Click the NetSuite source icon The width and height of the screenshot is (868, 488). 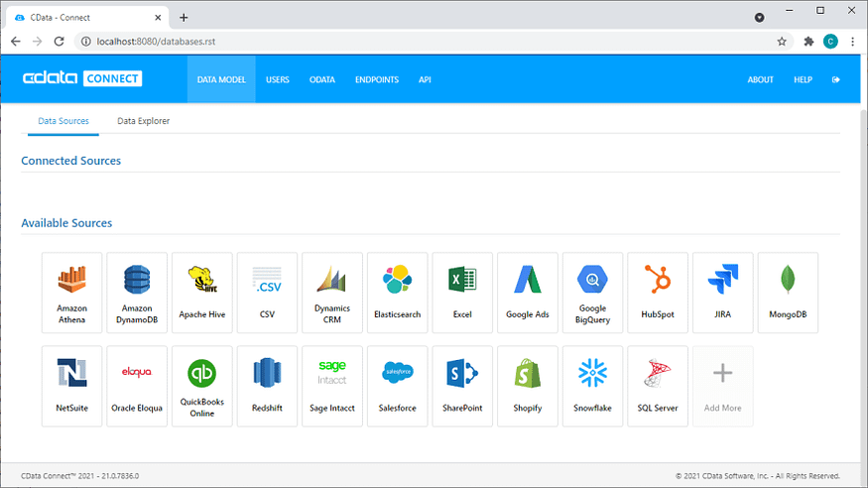point(72,386)
